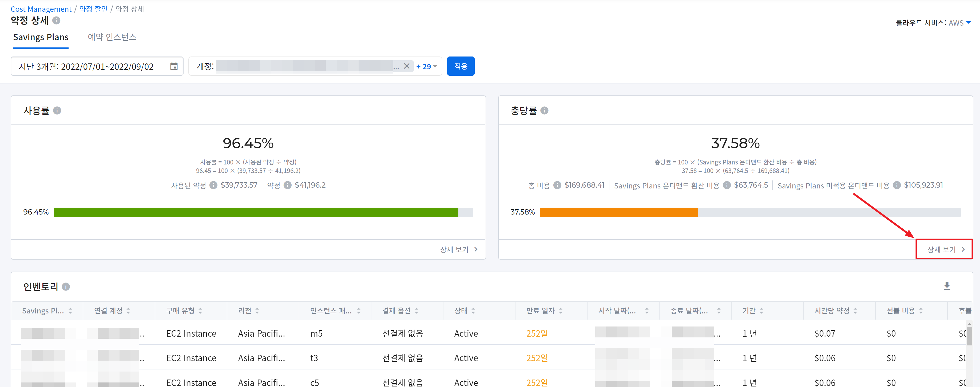
Task: Click info icon beside 충당률 heading
Action: pos(544,111)
